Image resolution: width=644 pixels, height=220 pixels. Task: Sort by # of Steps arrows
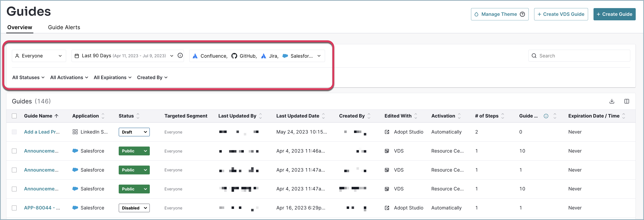503,116
